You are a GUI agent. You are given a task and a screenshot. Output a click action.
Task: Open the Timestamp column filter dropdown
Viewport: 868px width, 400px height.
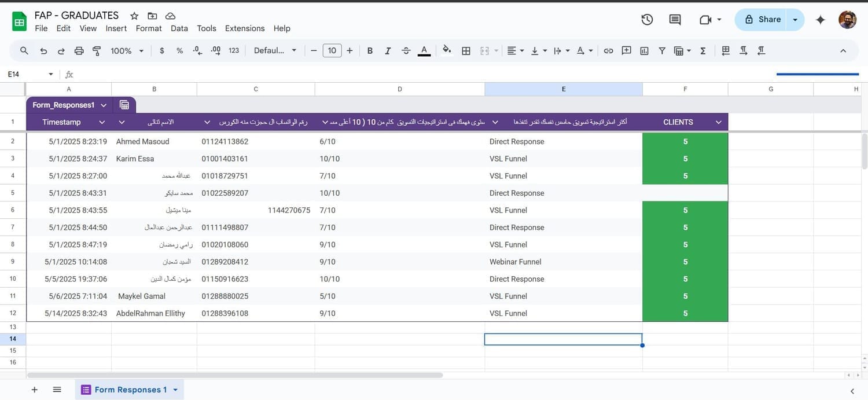click(x=102, y=122)
